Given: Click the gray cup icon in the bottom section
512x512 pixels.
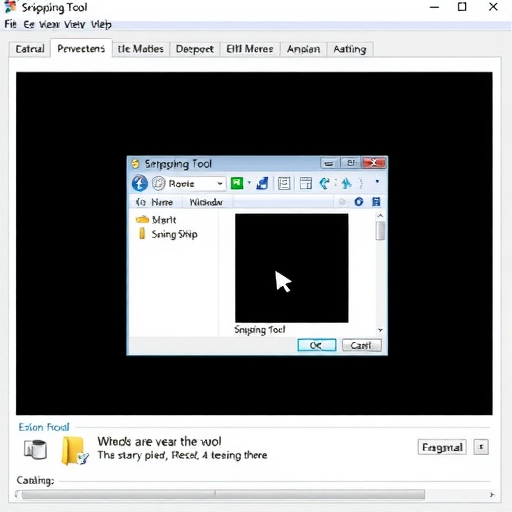Looking at the screenshot, I should pyautogui.click(x=35, y=449).
